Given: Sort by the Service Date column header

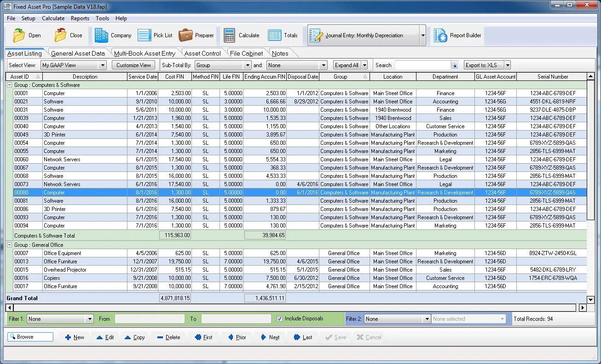Looking at the screenshot, I should pos(143,77).
